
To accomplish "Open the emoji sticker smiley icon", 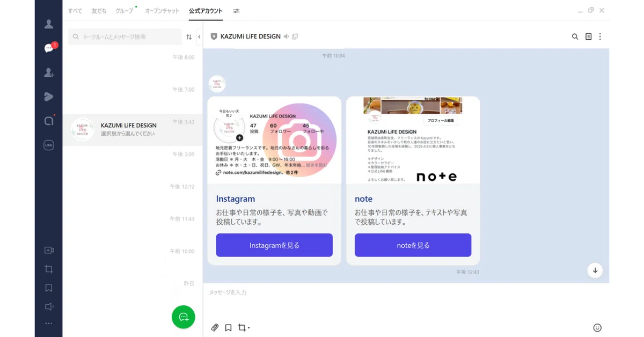I will 597,327.
